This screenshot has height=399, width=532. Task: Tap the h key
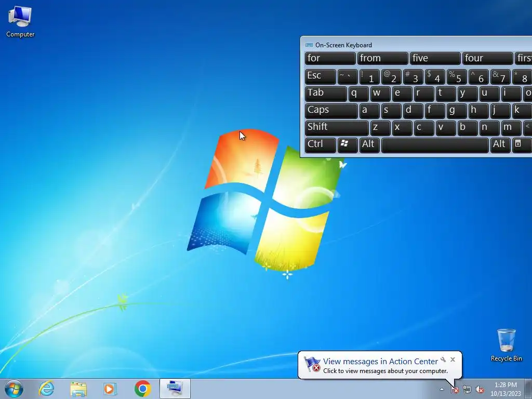(478, 111)
